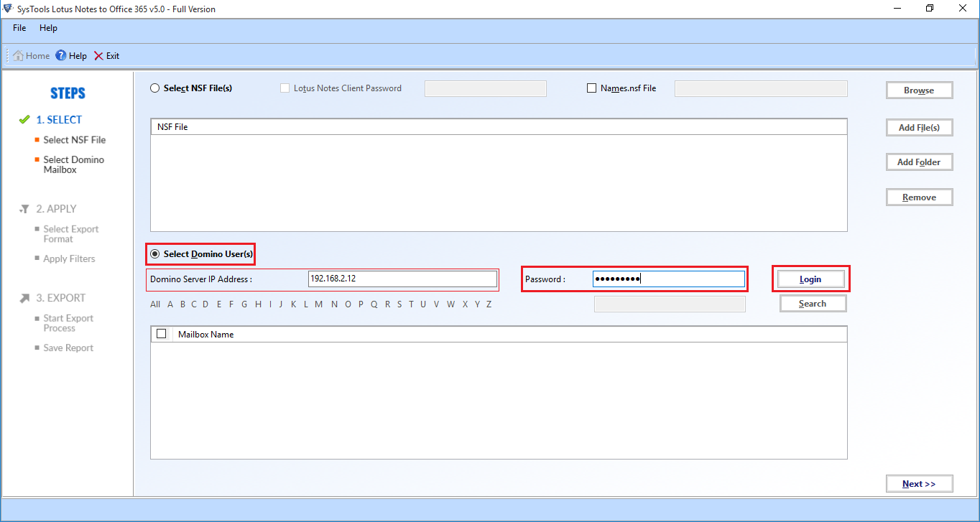Click the SysTools app icon in title bar
This screenshot has height=522, width=980.
8,9
